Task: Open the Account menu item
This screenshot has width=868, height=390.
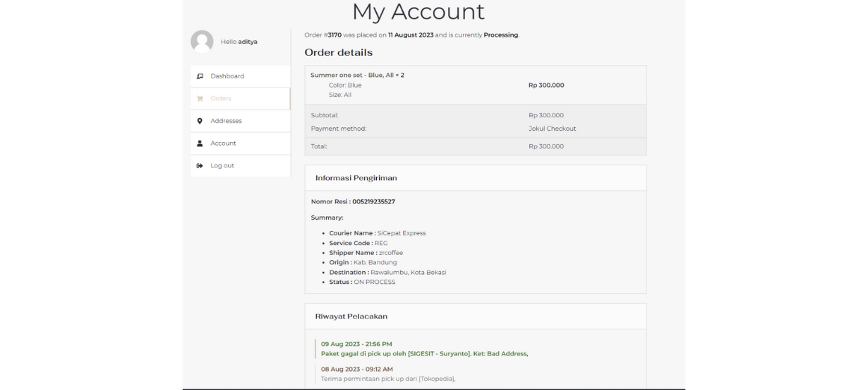Action: pos(223,143)
